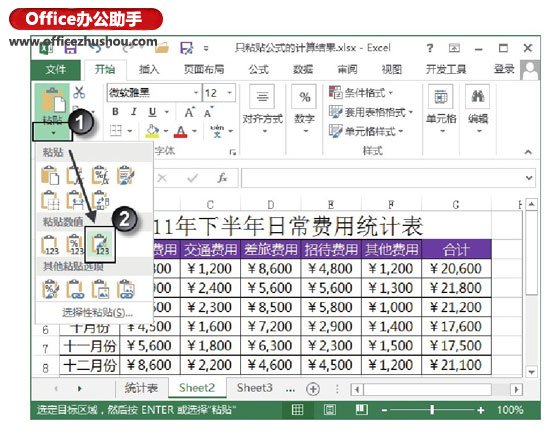Click the vertical scrollbar down arrow
560x434 pixels.
click(x=532, y=372)
